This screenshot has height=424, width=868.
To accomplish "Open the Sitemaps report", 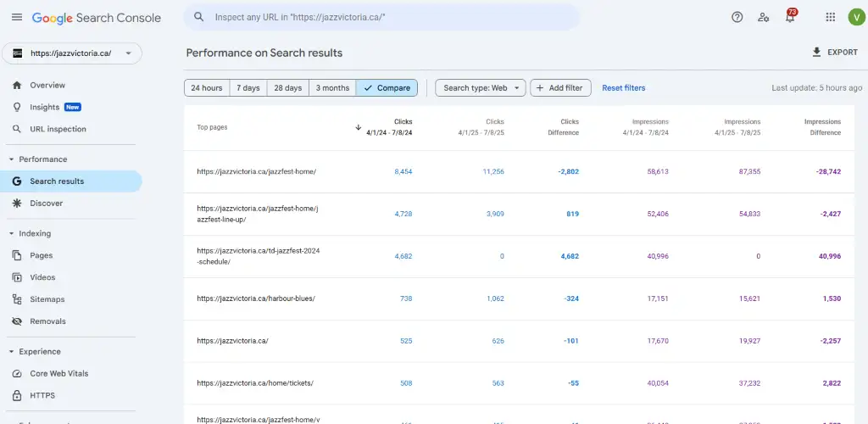I will 71,299.
